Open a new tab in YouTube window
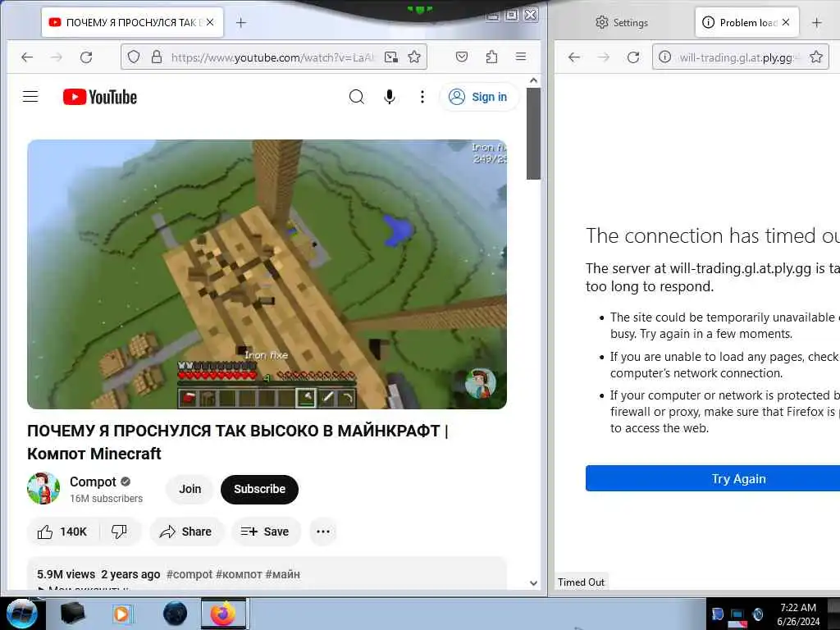 coord(241,22)
